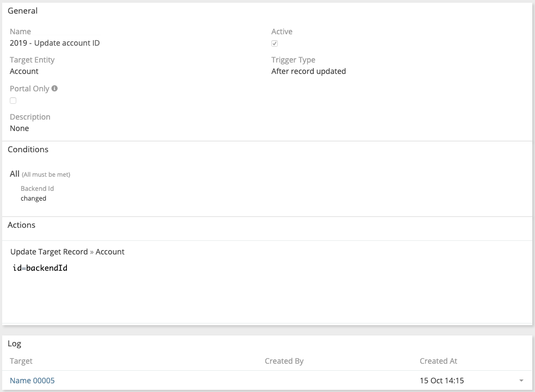Click the Log panel heading

tap(14, 344)
